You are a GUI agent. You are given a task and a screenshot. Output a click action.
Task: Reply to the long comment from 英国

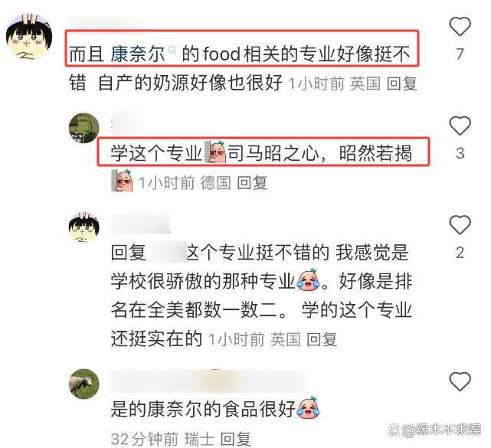point(322,339)
